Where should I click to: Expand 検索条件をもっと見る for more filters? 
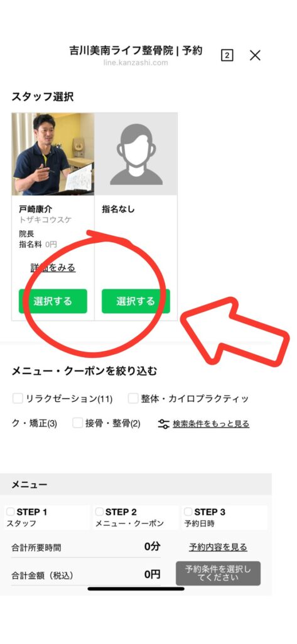tap(211, 424)
